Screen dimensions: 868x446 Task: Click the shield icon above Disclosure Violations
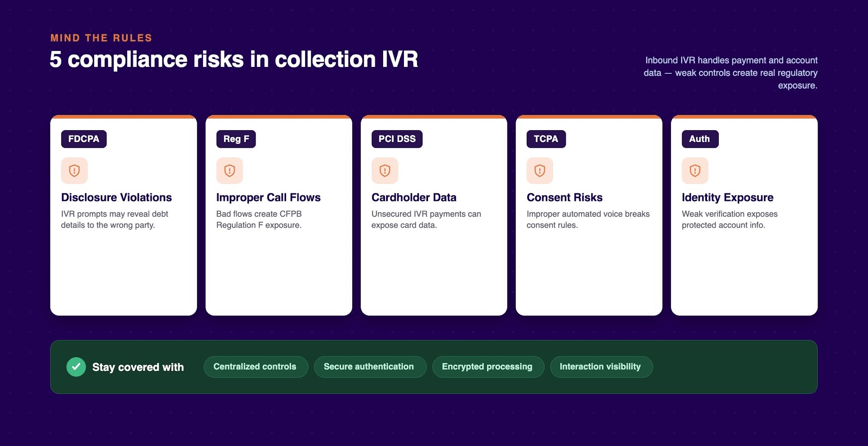[74, 170]
